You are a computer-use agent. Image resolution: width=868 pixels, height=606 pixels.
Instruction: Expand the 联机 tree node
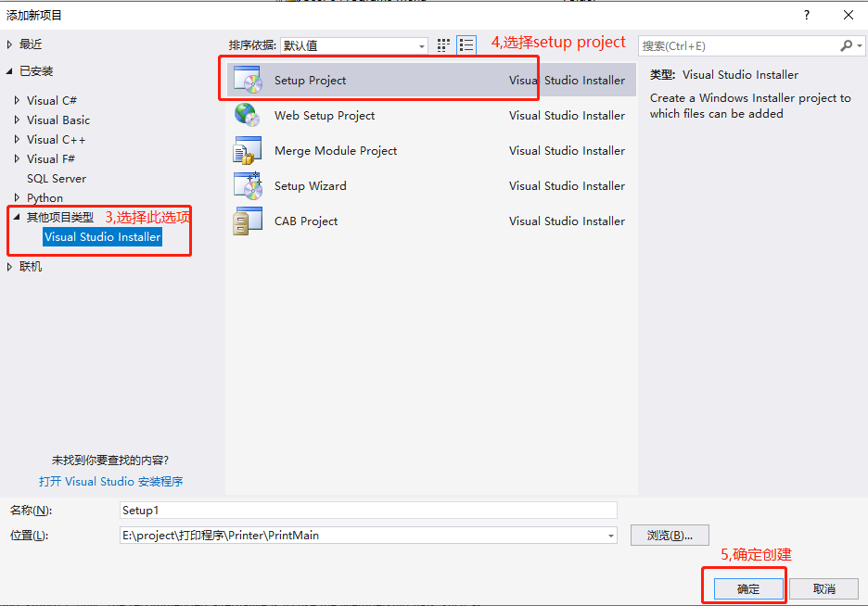pyautogui.click(x=9, y=267)
